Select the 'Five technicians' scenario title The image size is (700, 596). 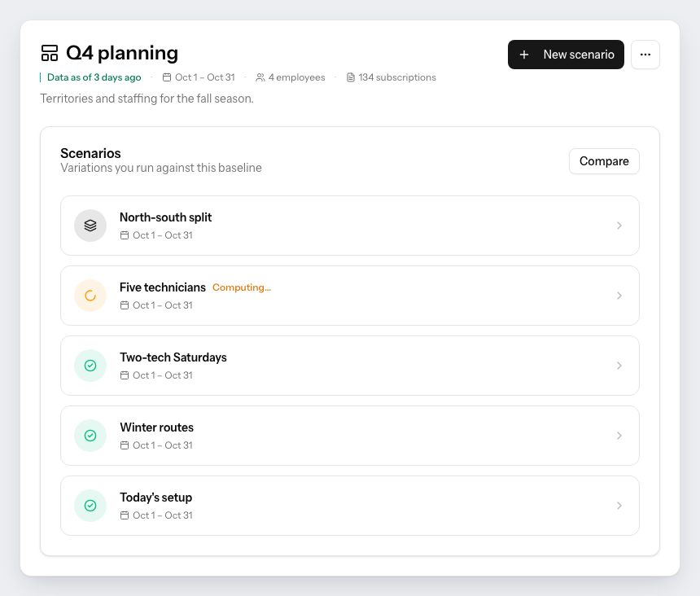(x=163, y=287)
